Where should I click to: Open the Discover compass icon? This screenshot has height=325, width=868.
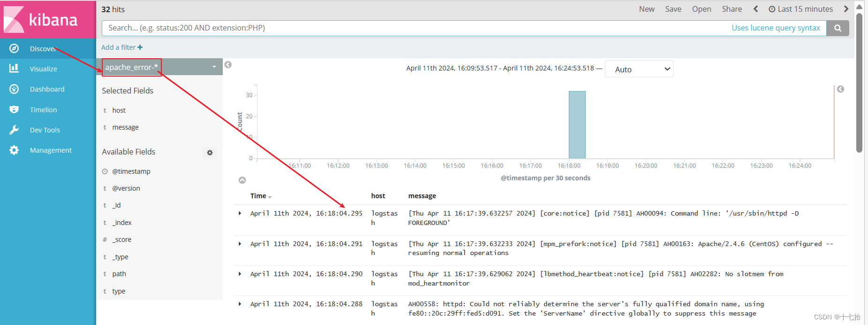(14, 48)
